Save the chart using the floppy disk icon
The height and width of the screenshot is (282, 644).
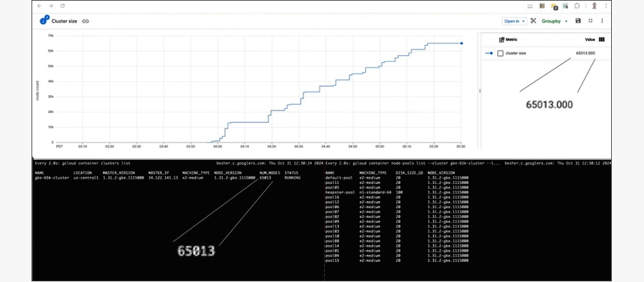point(578,21)
